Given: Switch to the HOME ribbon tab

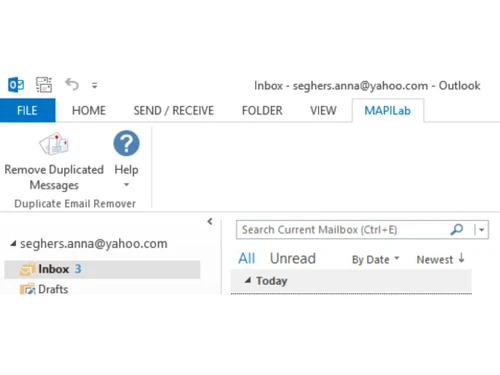Looking at the screenshot, I should (89, 110).
